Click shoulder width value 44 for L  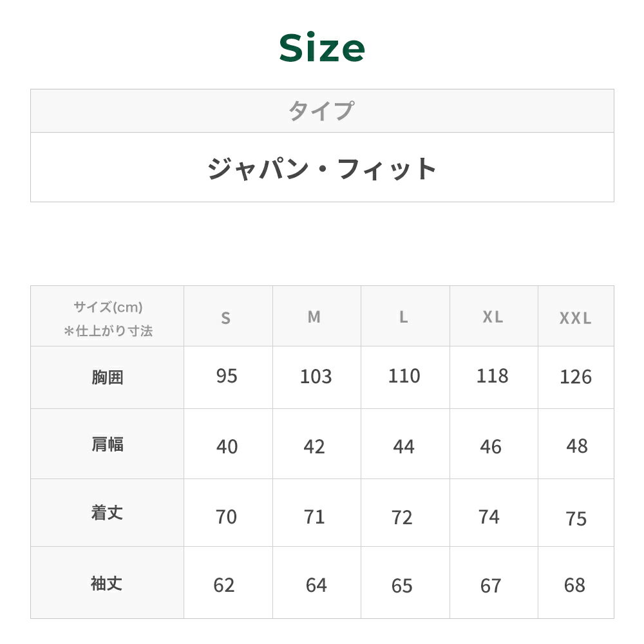pos(404,447)
